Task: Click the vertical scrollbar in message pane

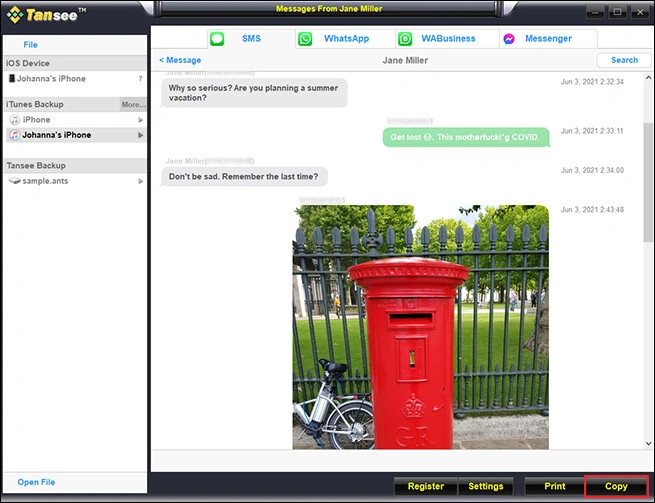Action: [648, 160]
